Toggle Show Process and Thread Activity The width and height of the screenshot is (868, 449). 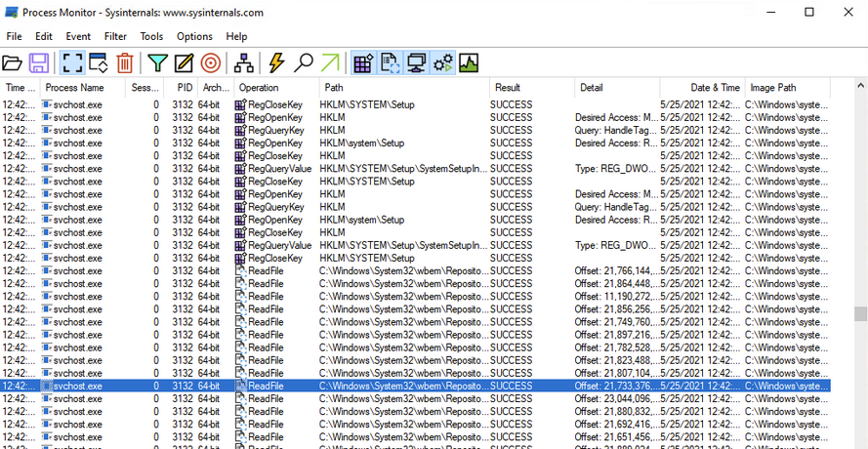443,63
